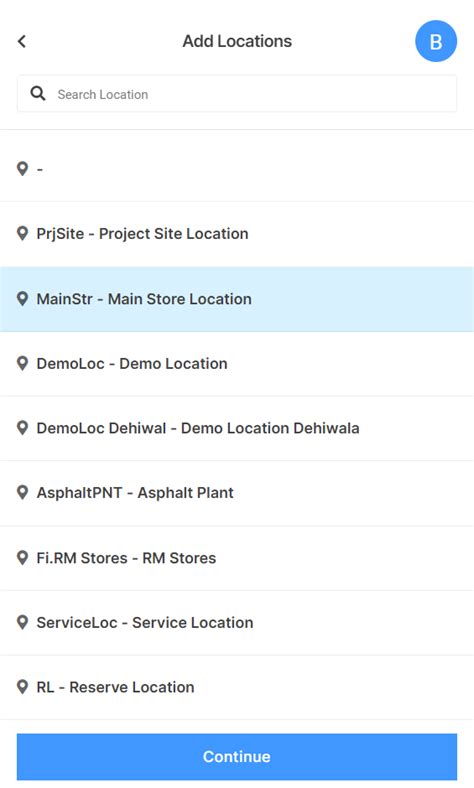
Task: Click the blue Continue button
Action: pos(237,756)
